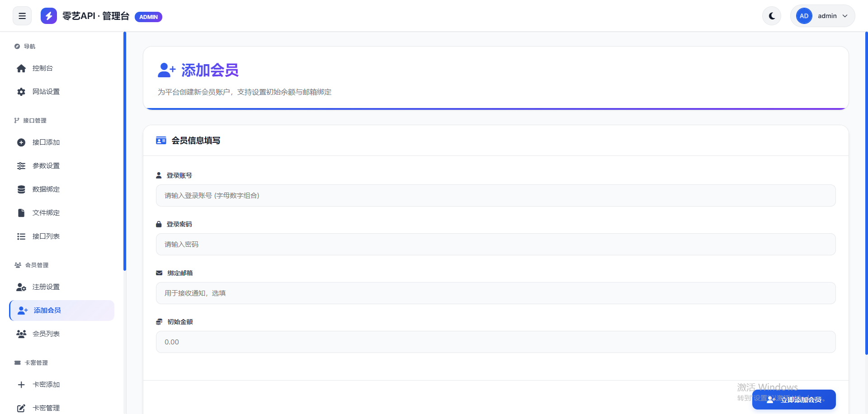This screenshot has width=868, height=414.
Task: Click 卡密添加 plus icon in sidebar
Action: point(21,385)
